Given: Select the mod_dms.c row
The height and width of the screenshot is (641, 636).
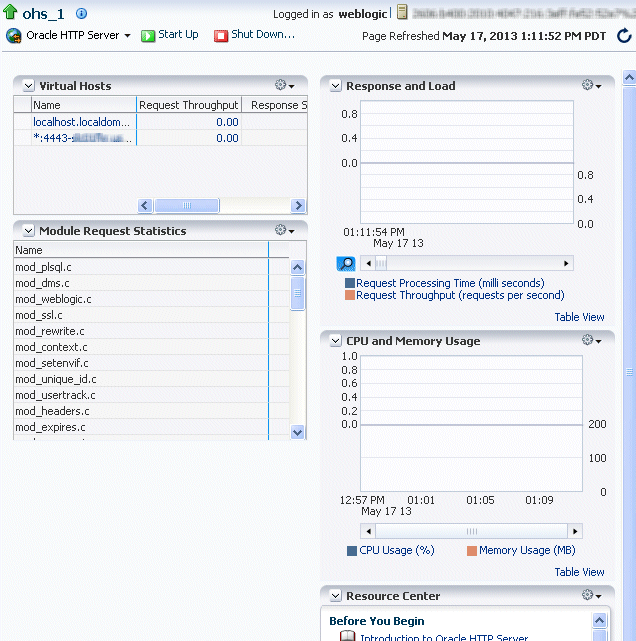Looking at the screenshot, I should [x=151, y=283].
